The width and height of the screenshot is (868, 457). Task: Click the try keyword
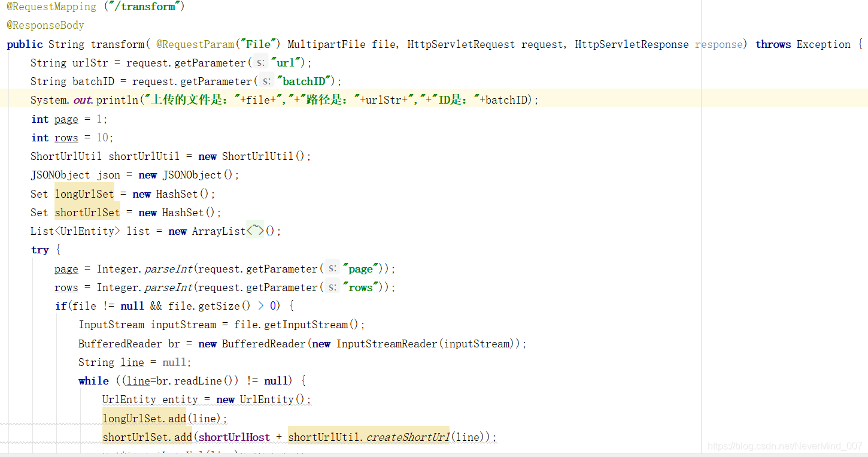(x=40, y=250)
